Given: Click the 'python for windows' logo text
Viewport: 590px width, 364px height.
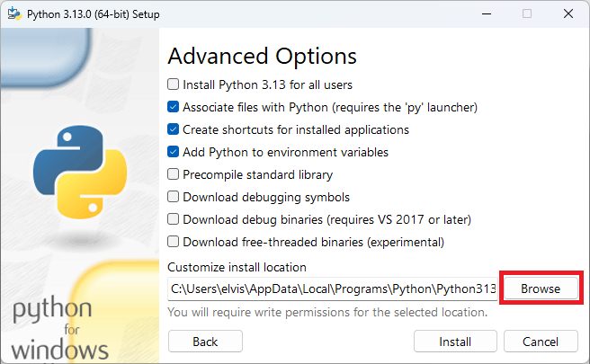Looking at the screenshot, I should (57, 328).
